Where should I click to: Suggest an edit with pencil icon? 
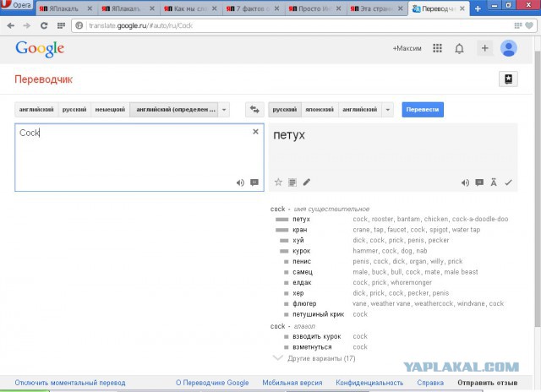coord(307,182)
